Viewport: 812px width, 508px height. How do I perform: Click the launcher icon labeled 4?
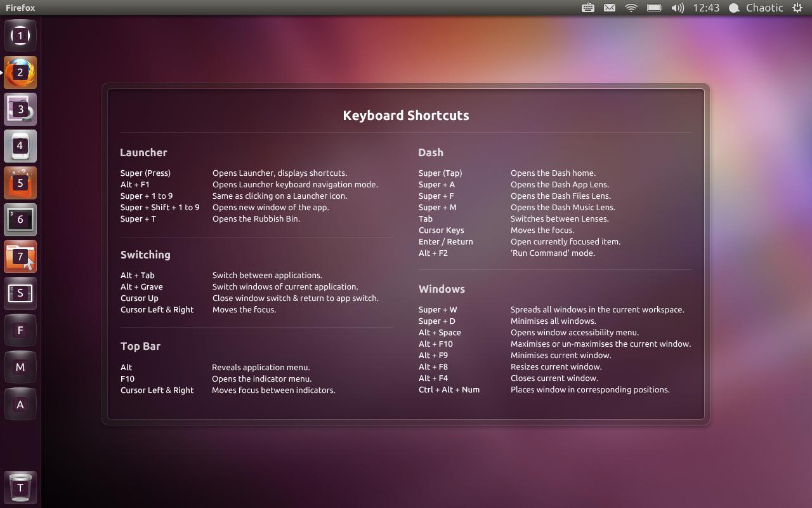coord(20,146)
